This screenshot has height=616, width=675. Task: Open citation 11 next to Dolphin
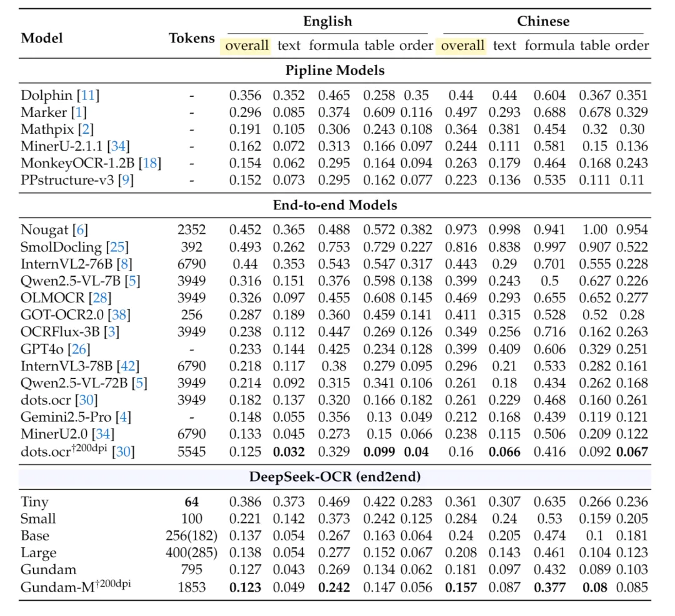pos(88,96)
